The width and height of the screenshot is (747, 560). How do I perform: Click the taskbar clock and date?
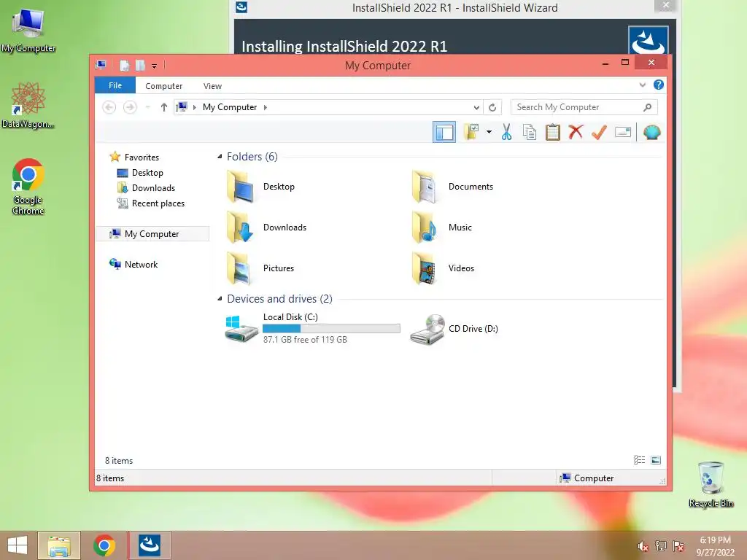pos(715,546)
